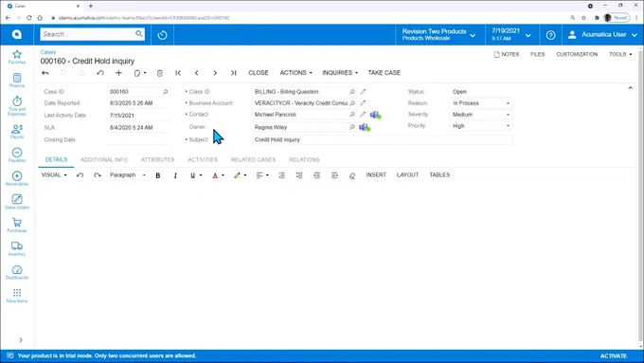Open the VISUAL editor mode dropdown

coord(54,175)
